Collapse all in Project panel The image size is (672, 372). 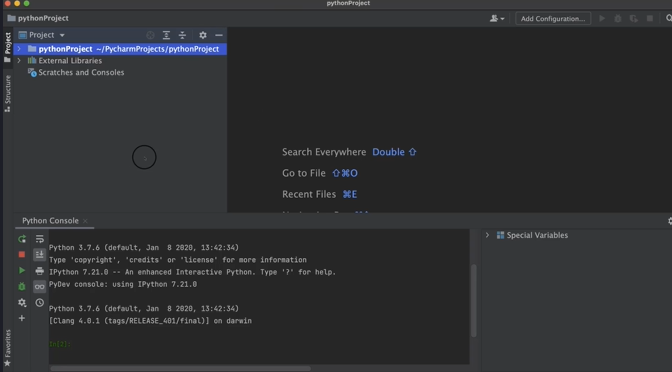tap(182, 35)
